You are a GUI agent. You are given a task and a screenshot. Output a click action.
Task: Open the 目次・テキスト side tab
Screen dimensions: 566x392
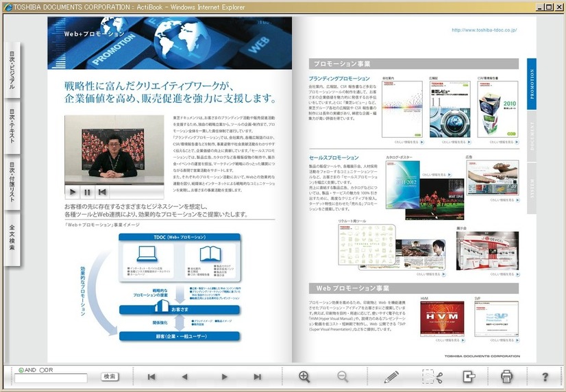12,126
